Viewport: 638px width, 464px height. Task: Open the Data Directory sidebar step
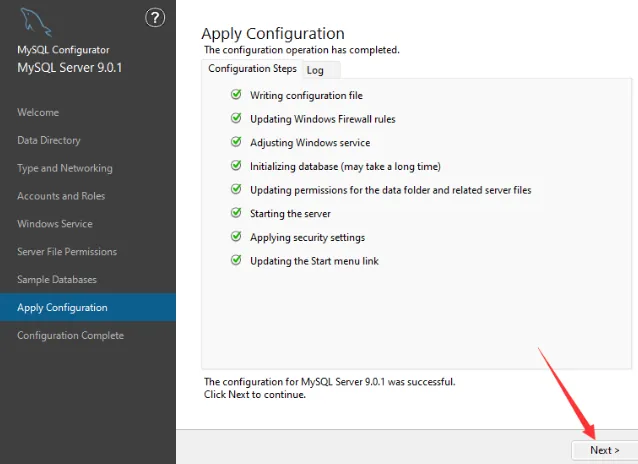(49, 140)
